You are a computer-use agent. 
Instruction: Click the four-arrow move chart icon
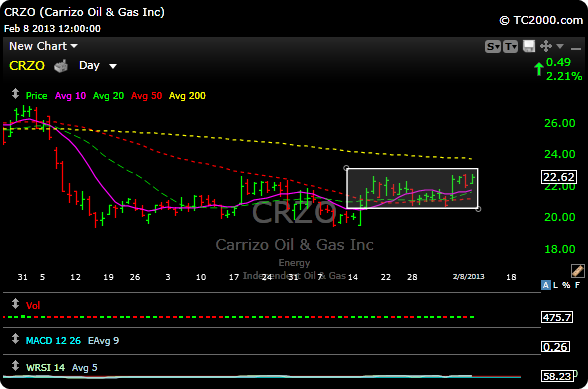coord(546,46)
